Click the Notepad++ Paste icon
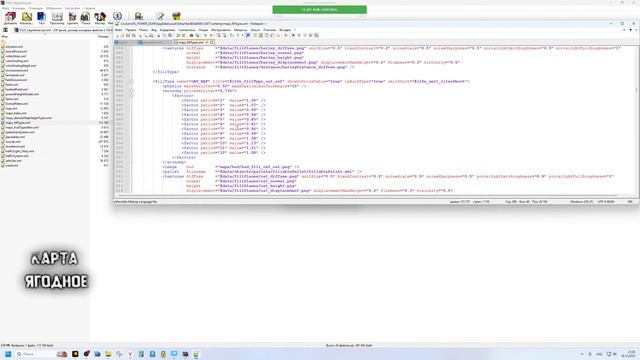This screenshot has height=360, width=640. pos(170,36)
